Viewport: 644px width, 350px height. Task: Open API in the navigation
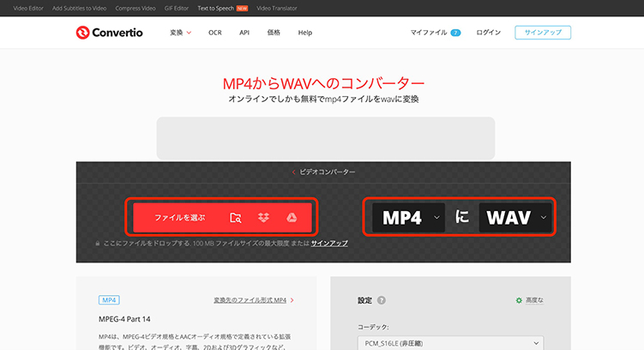point(244,33)
